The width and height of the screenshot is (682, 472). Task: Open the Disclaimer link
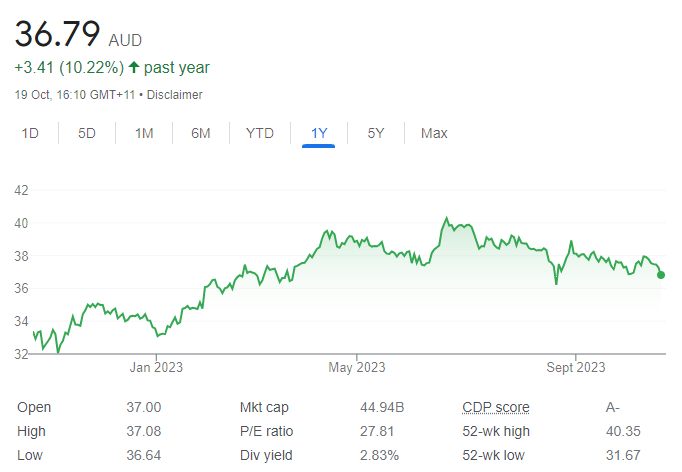coord(174,95)
